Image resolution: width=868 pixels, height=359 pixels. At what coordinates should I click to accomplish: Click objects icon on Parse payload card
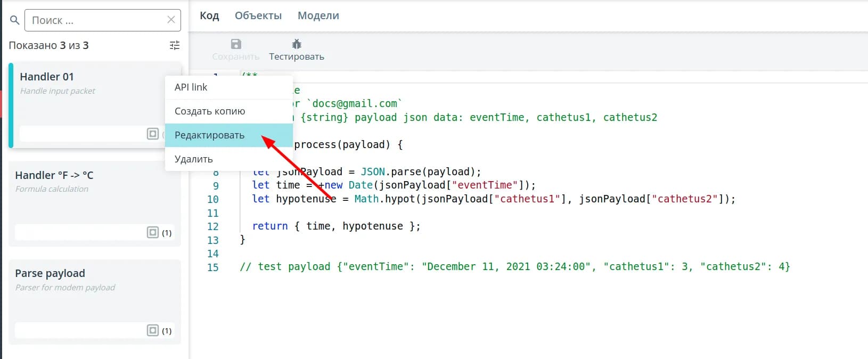coord(153,330)
